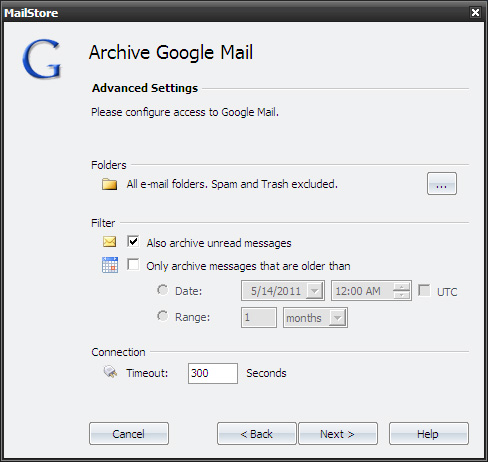Click the blue Google G logo
488x462 pixels.
click(x=42, y=59)
